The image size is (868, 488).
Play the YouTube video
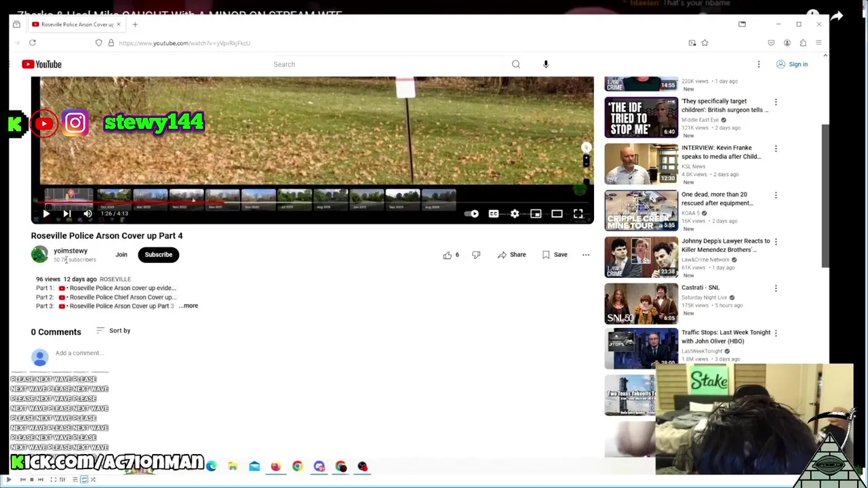click(x=46, y=214)
